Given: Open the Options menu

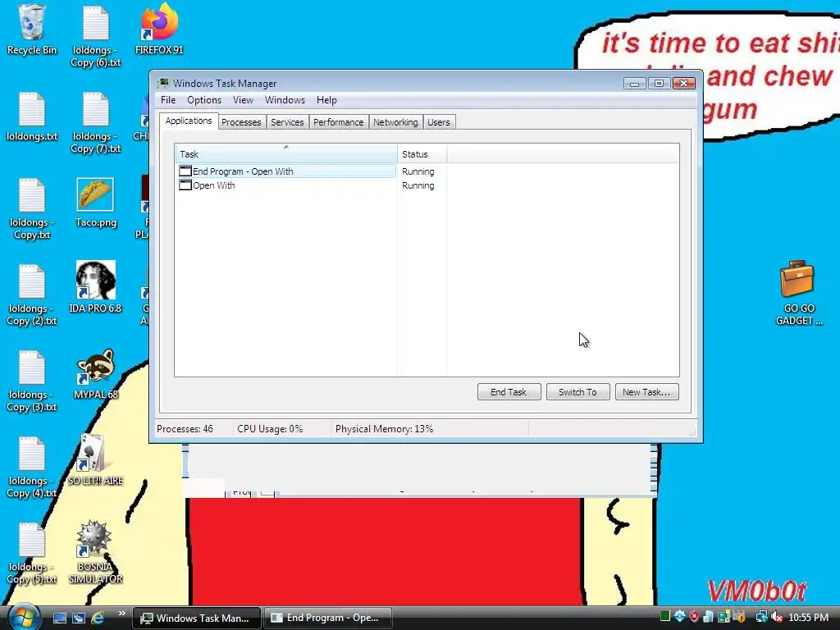Looking at the screenshot, I should pyautogui.click(x=204, y=100).
